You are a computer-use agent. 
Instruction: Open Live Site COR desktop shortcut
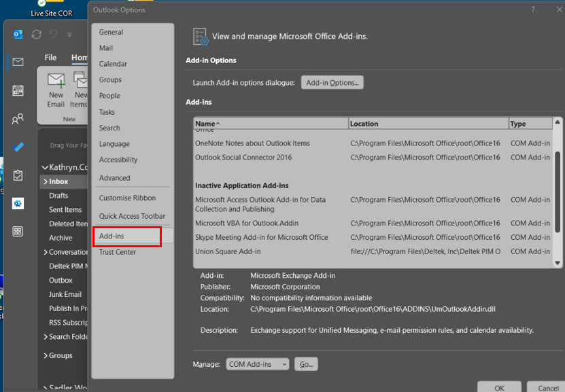point(52,10)
